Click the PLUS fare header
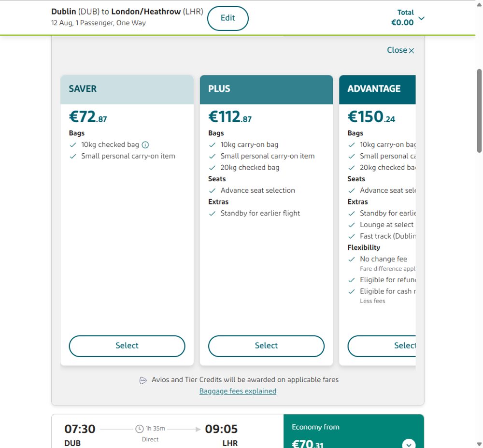483x448 pixels. (266, 89)
